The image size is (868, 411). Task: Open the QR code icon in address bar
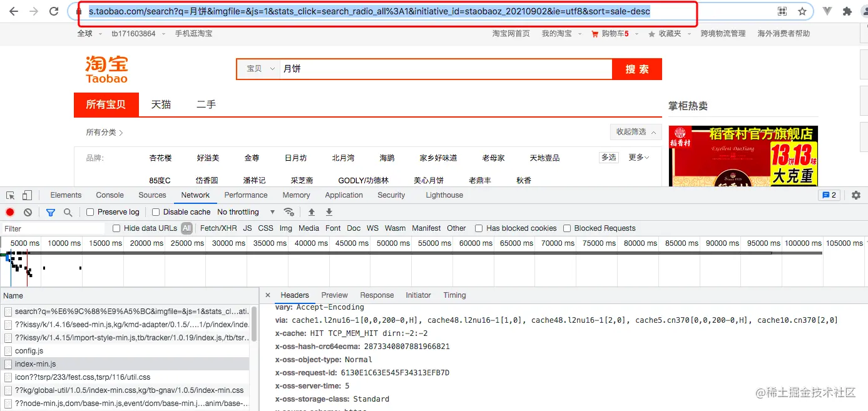point(782,11)
